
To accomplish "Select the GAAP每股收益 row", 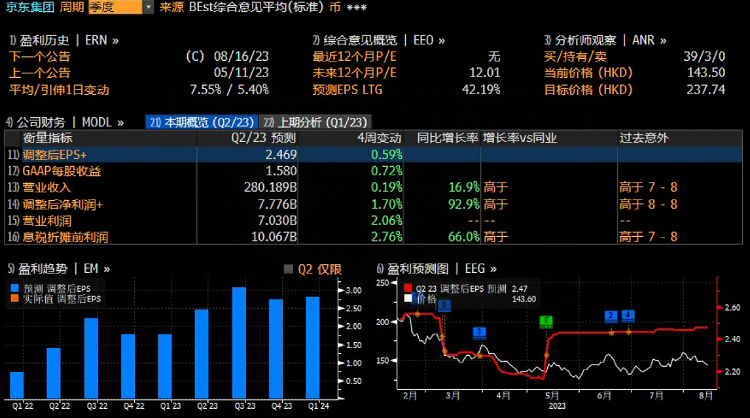I will [x=373, y=171].
